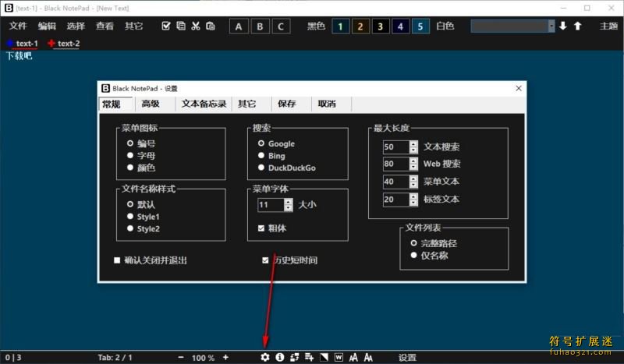Click the menu font size field showing 11
Viewport: 624px width, 364px height.
click(271, 205)
